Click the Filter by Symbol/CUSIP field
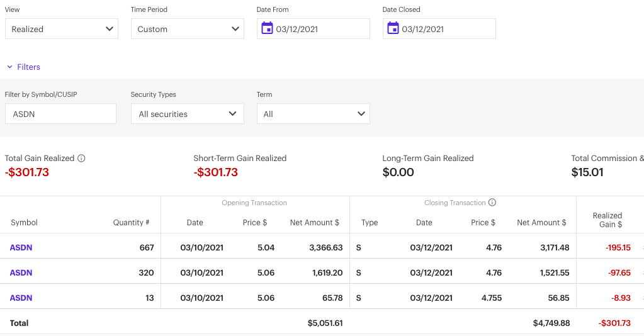This screenshot has height=336, width=644. [60, 114]
